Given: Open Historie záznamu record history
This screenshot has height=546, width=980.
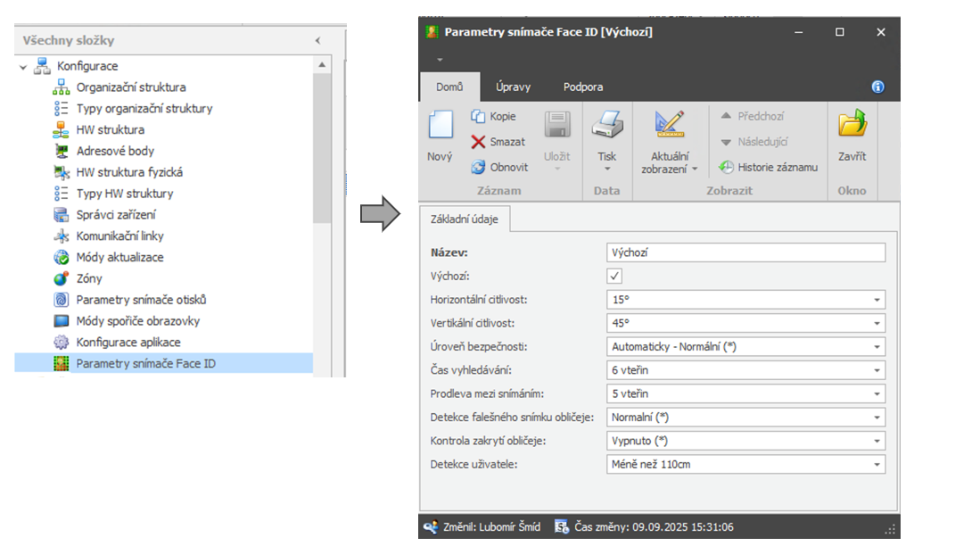Looking at the screenshot, I should point(726,167).
